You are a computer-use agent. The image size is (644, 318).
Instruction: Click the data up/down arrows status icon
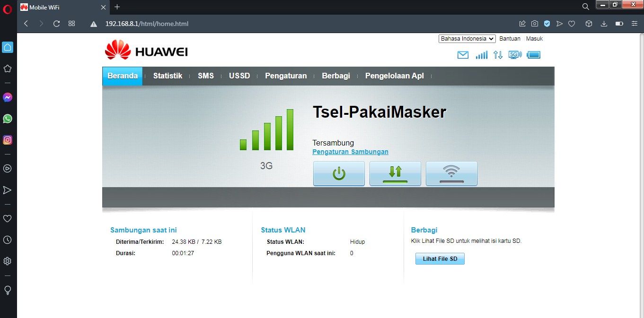tap(498, 55)
